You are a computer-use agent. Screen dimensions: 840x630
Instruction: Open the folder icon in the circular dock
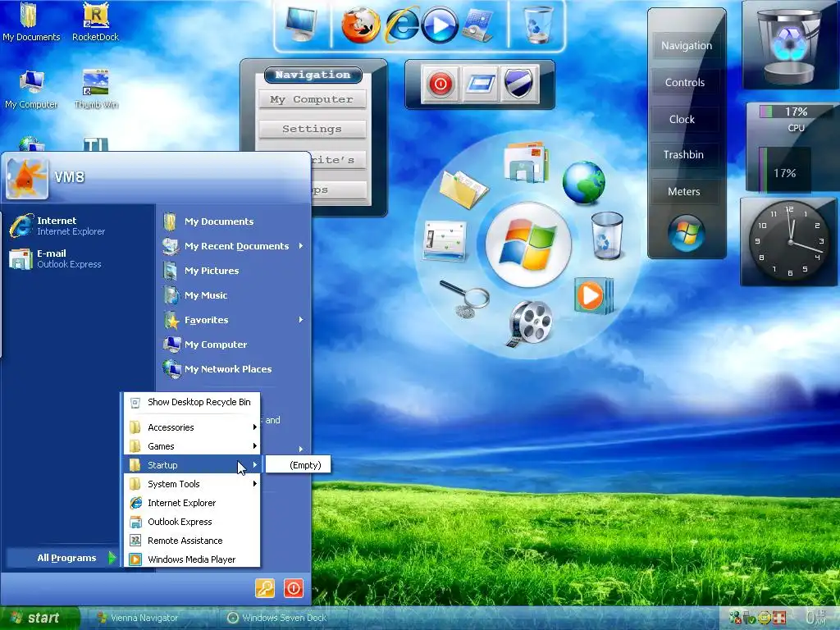click(464, 188)
